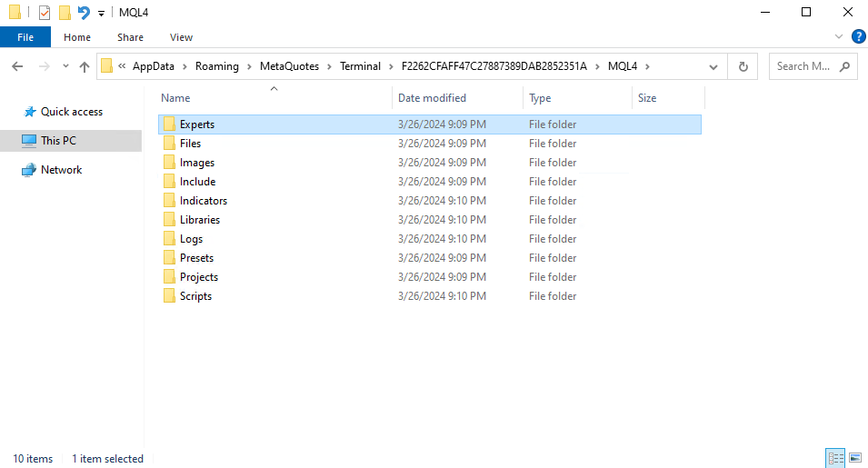Screen dimensions: 868x468
Task: Expand the chevron after MQL4 in address bar
Action: click(x=647, y=66)
